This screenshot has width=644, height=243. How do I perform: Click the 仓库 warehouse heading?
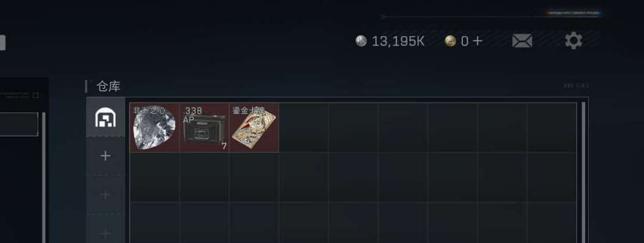pos(109,87)
